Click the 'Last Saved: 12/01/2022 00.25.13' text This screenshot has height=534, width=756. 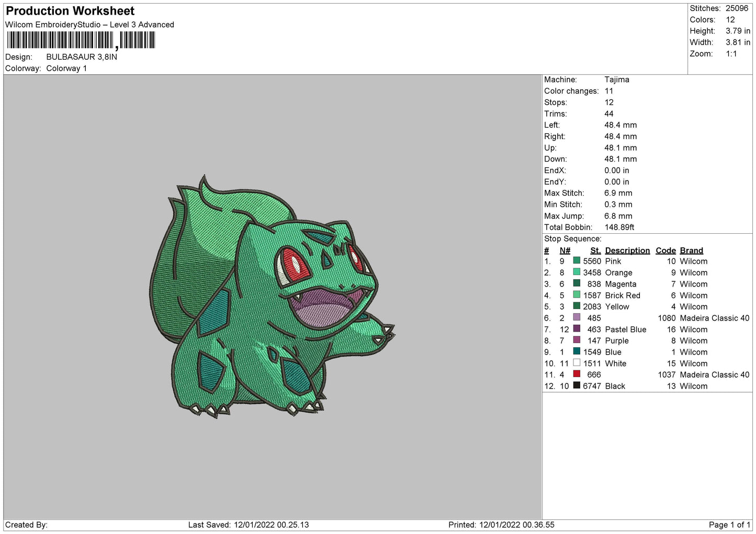click(249, 525)
